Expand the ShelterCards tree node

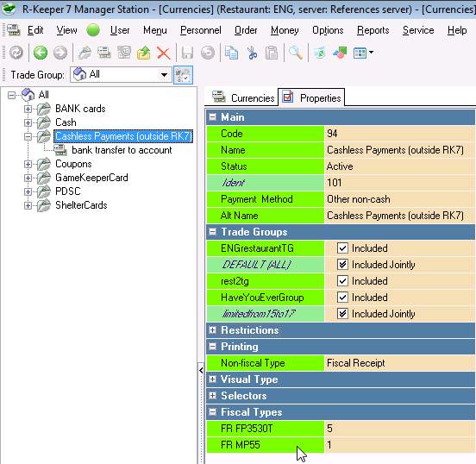pos(28,205)
